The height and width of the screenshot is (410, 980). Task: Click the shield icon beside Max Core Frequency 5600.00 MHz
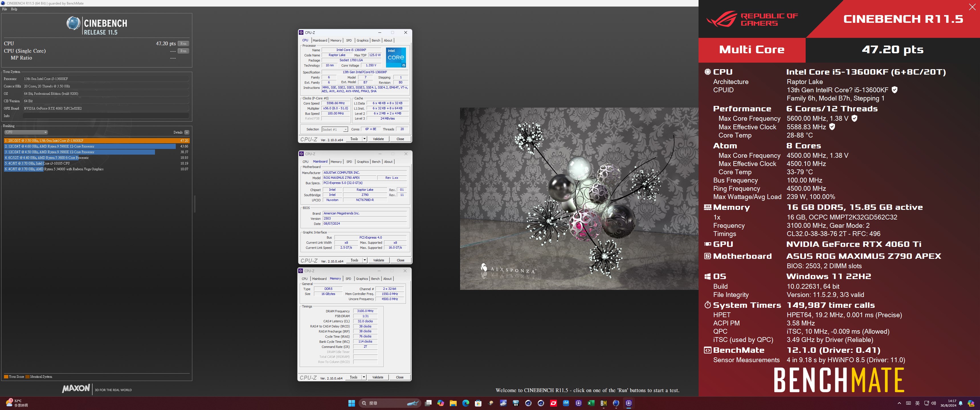pos(854,118)
